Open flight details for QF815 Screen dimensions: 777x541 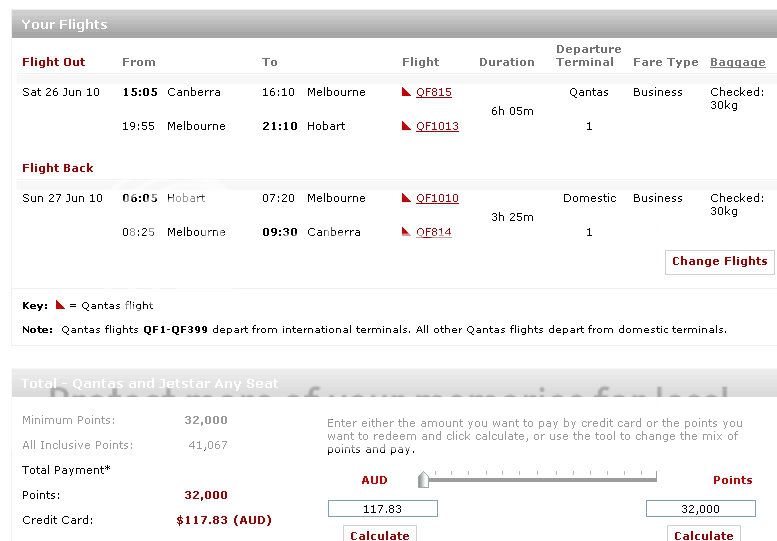click(x=433, y=92)
